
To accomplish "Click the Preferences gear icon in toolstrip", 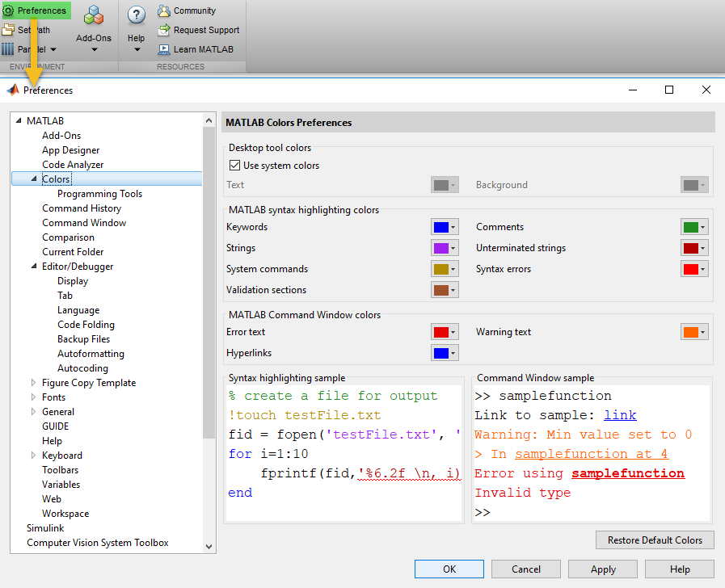I will point(8,10).
